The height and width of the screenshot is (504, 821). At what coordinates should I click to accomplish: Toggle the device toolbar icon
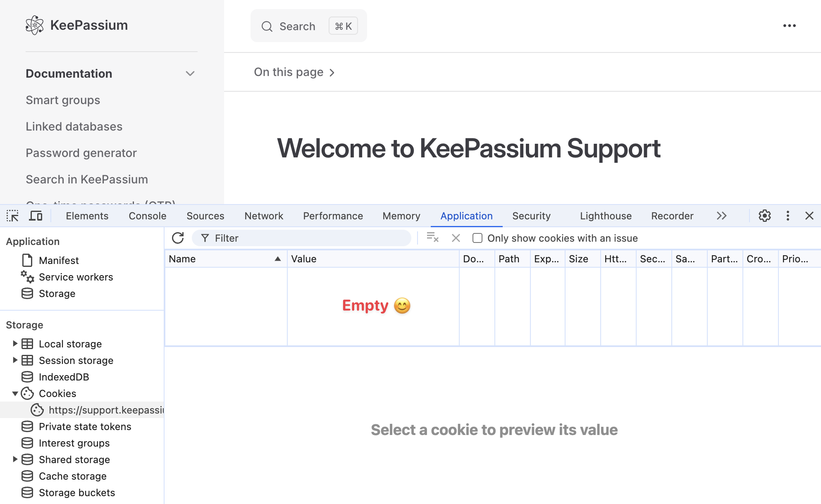36,216
